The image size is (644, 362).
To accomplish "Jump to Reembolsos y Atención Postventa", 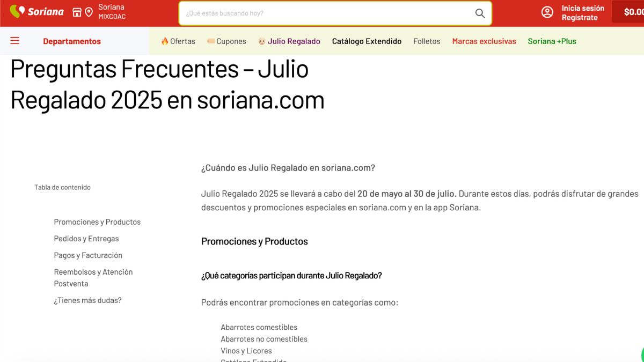I will pyautogui.click(x=93, y=278).
